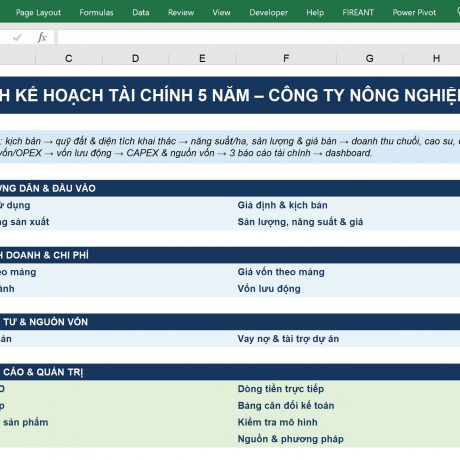Image resolution: width=460 pixels, height=460 pixels.
Task: Switch to the Data tab
Action: click(x=141, y=13)
